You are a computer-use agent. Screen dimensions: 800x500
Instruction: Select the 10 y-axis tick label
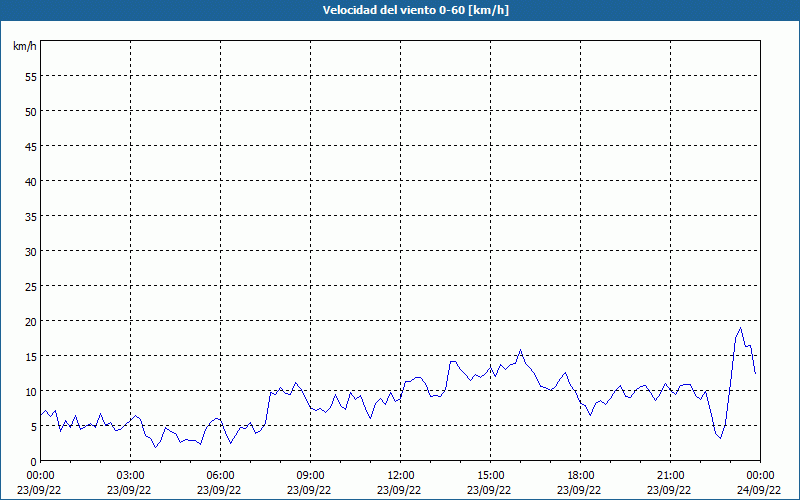(x=30, y=391)
